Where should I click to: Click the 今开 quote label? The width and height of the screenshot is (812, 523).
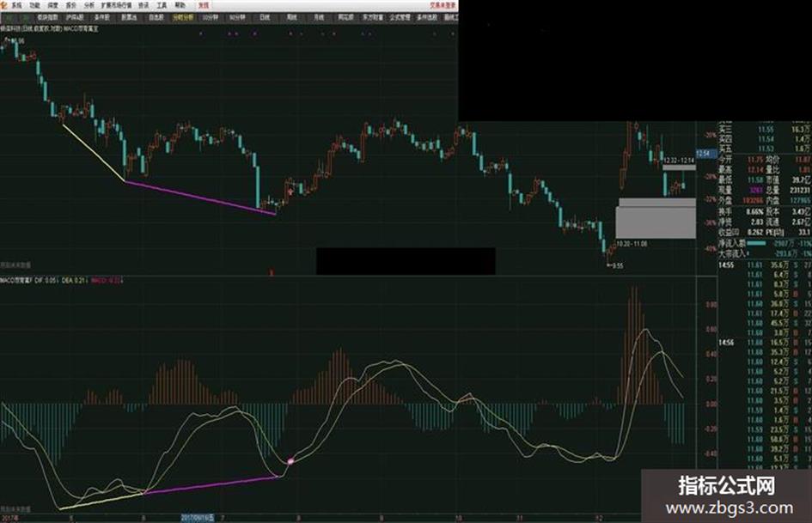click(x=725, y=160)
